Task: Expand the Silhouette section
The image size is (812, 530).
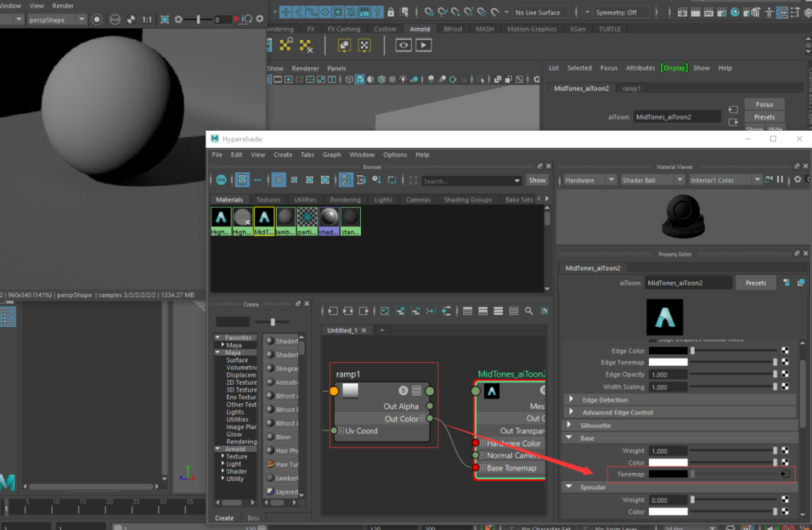Action: tap(570, 425)
